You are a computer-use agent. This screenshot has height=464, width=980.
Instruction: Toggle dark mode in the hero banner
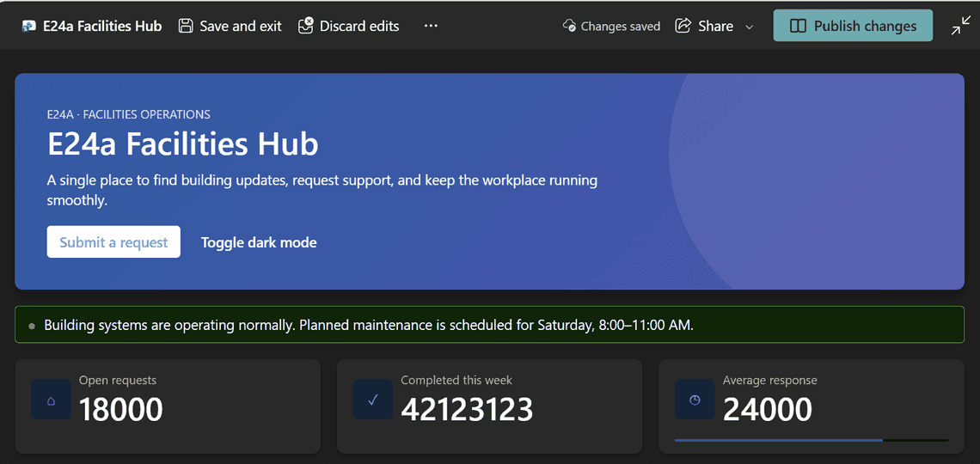(259, 242)
